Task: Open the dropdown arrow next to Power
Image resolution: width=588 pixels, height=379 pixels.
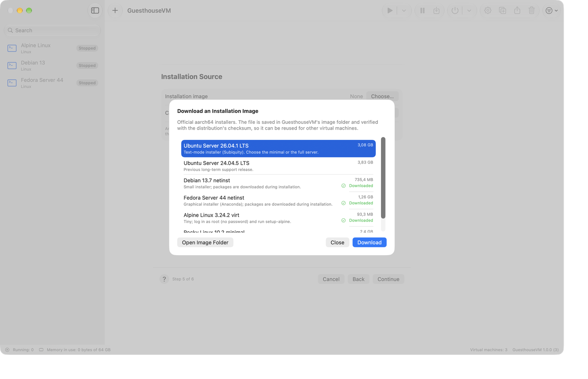Action: coord(469,11)
